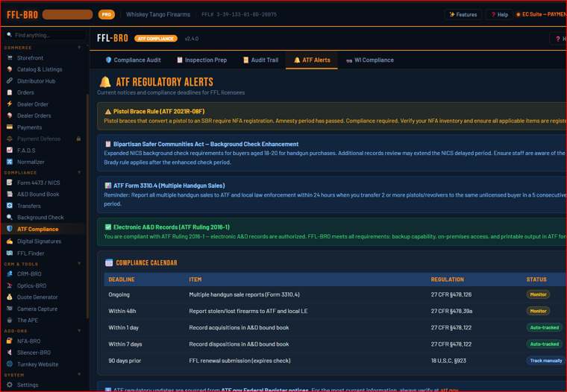The height and width of the screenshot is (392, 567).
Task: Click the Payment Defense lock icon
Action: pos(78,139)
